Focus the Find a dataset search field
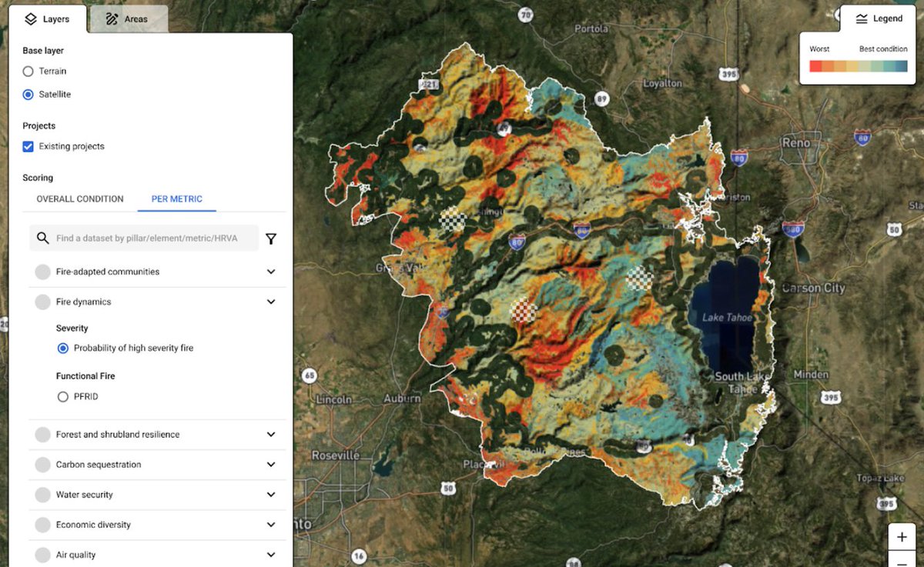This screenshot has height=567, width=924. pyautogui.click(x=144, y=238)
